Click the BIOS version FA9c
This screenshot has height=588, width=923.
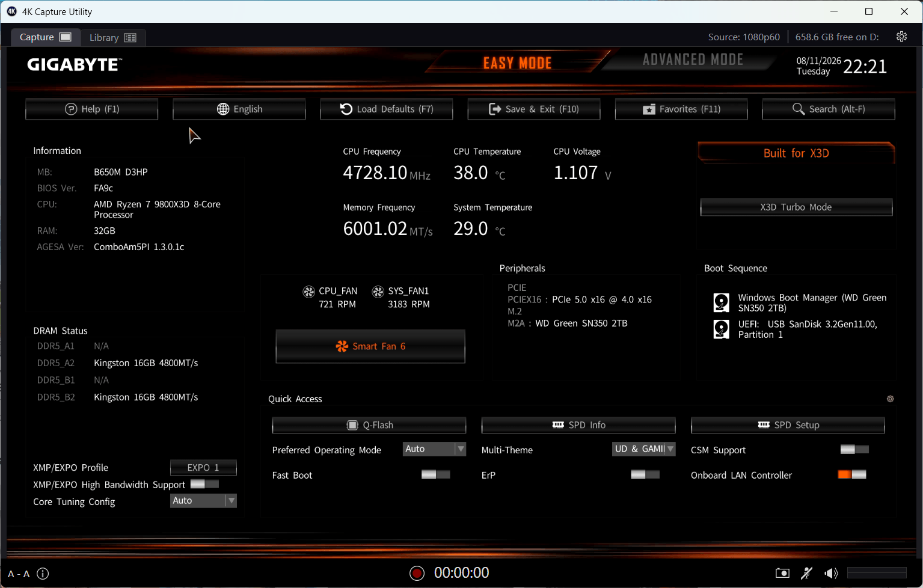[x=103, y=188]
